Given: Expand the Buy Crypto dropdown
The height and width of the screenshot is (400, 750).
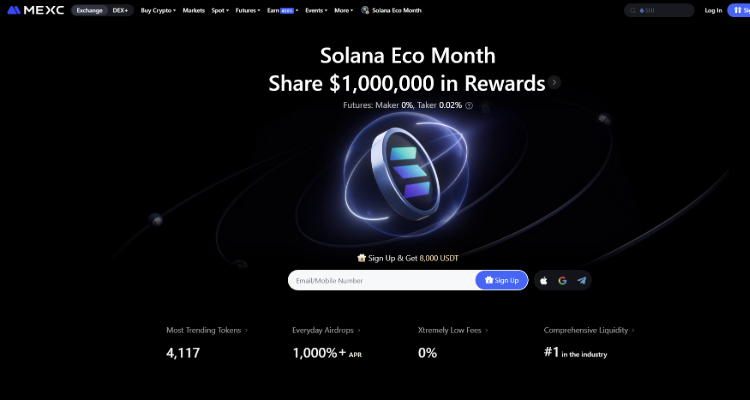Looking at the screenshot, I should pos(158,10).
